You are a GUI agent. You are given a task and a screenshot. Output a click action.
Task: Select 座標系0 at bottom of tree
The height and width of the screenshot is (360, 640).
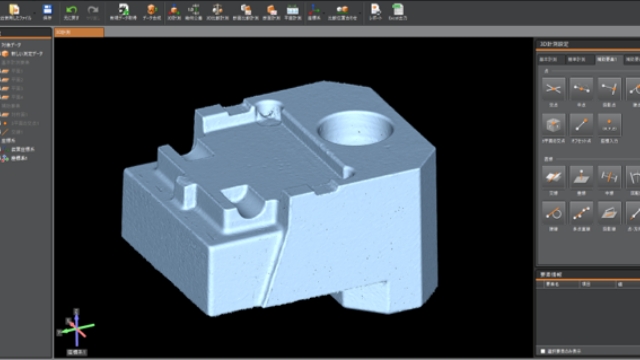click(x=15, y=158)
